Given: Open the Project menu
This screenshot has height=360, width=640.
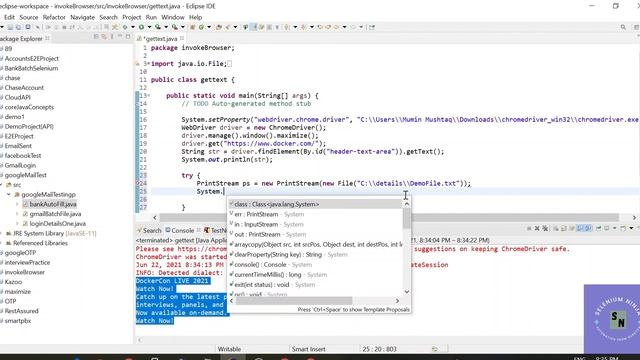Looking at the screenshot, I should coord(131,17).
